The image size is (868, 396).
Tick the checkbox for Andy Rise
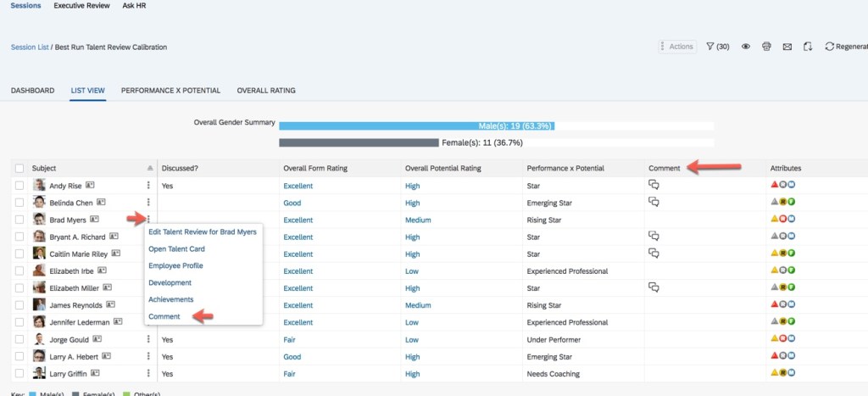tap(19, 185)
